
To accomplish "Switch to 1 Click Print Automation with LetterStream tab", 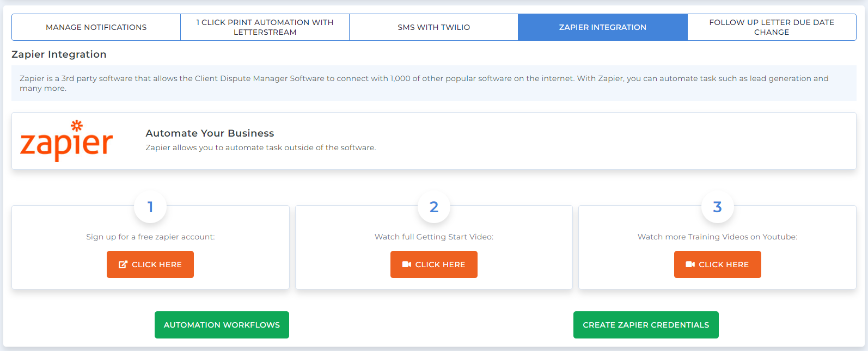I will [x=265, y=27].
